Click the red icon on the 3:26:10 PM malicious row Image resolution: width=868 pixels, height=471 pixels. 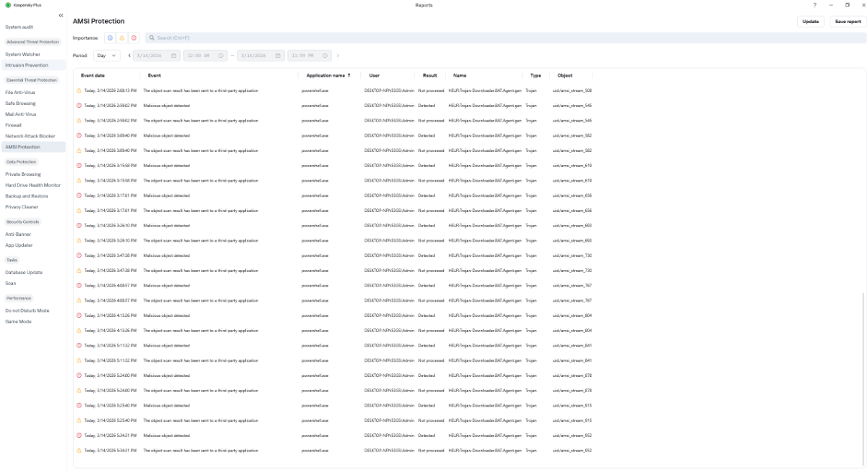(x=80, y=226)
